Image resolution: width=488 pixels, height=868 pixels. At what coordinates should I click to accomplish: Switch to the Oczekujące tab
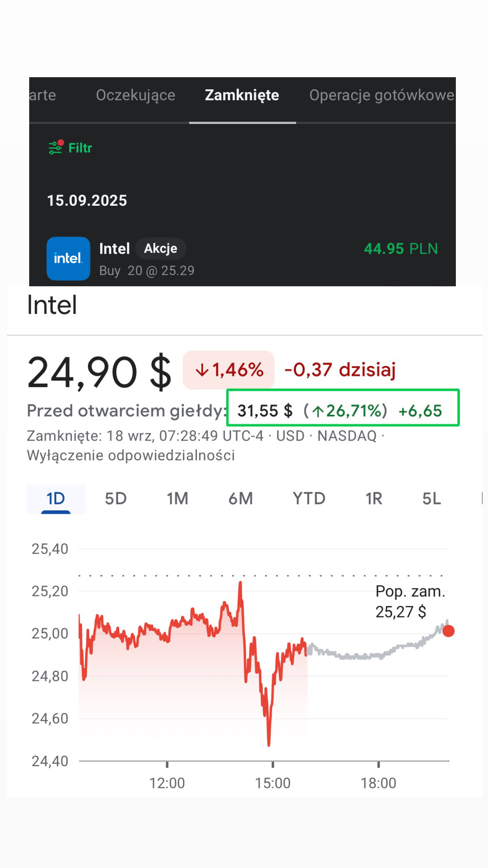click(136, 95)
